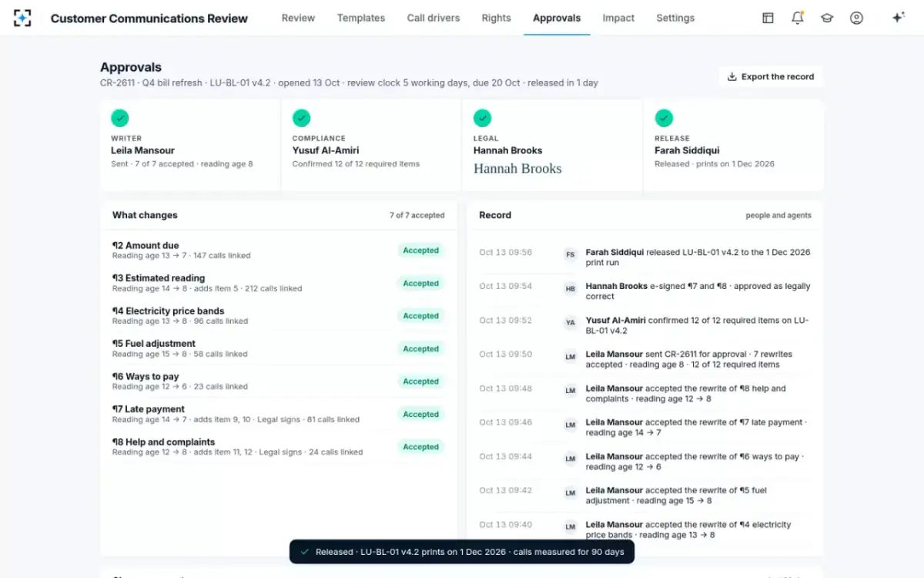
Task: Click the Writer card name Leila Mansour
Action: pyautogui.click(x=142, y=151)
